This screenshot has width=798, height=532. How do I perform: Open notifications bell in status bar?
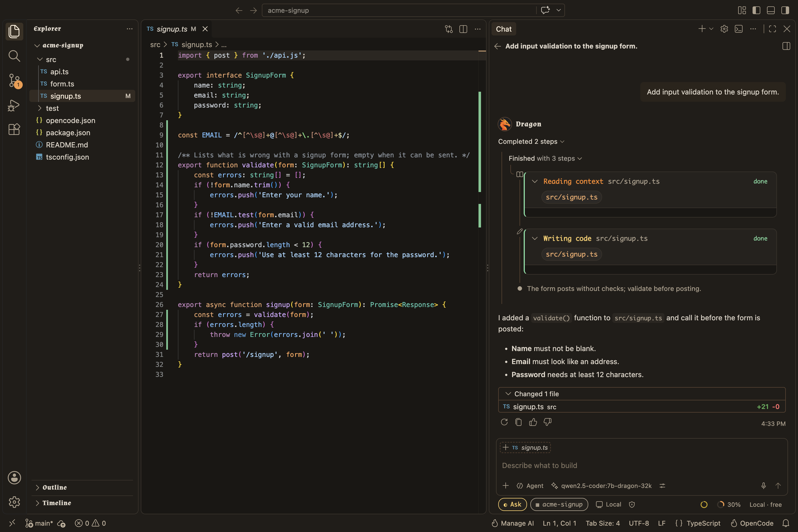pyautogui.click(x=786, y=523)
